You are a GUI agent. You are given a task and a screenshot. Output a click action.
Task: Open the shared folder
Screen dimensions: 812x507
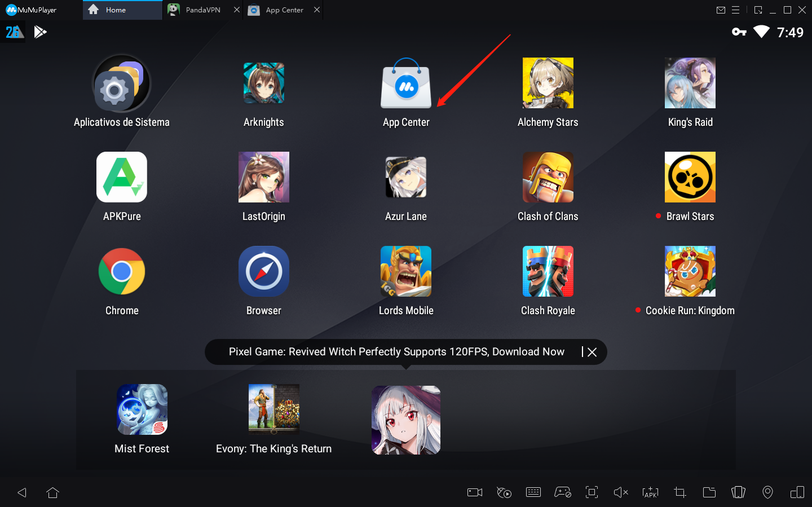coord(709,492)
